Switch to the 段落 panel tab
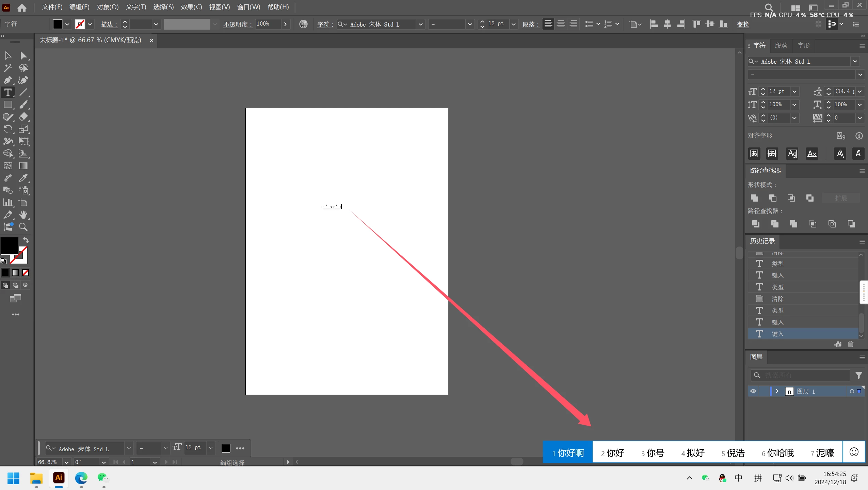The width and height of the screenshot is (868, 490). (781, 46)
